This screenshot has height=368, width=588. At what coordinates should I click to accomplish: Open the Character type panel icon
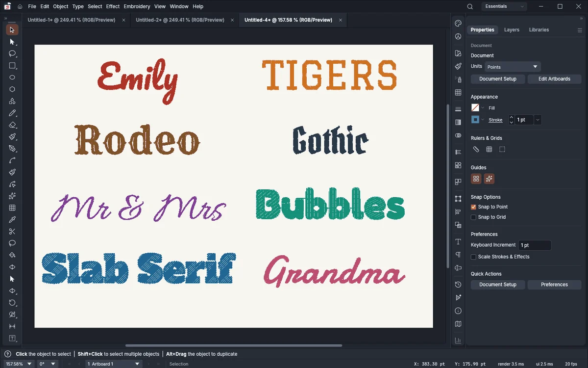point(458,242)
